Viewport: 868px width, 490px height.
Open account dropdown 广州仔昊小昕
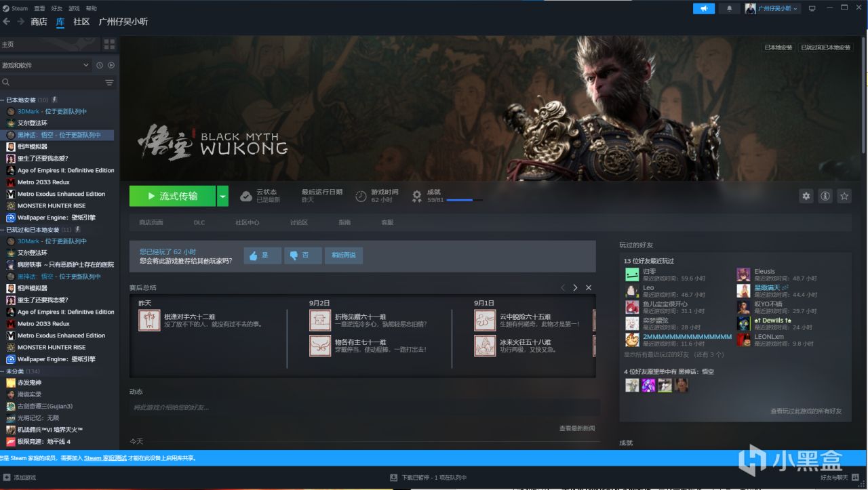[x=772, y=8]
